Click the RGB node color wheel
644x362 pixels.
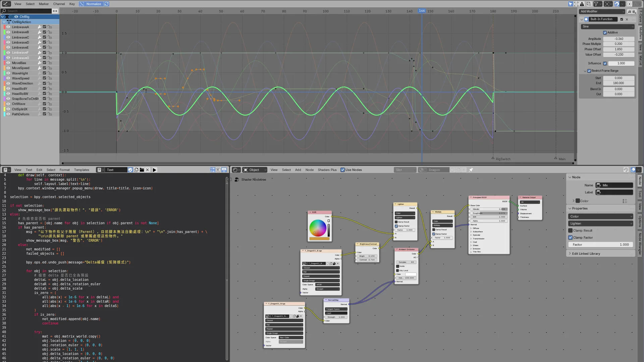[x=318, y=228]
